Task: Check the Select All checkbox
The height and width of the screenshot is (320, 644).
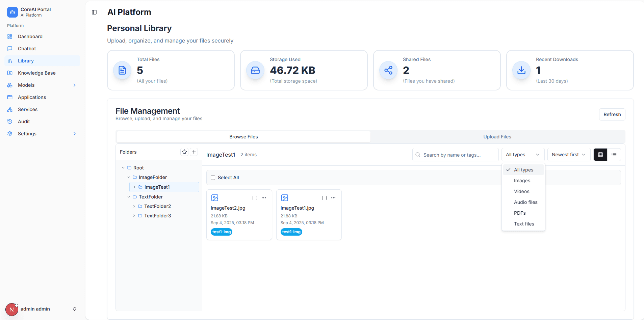Action: [x=213, y=178]
